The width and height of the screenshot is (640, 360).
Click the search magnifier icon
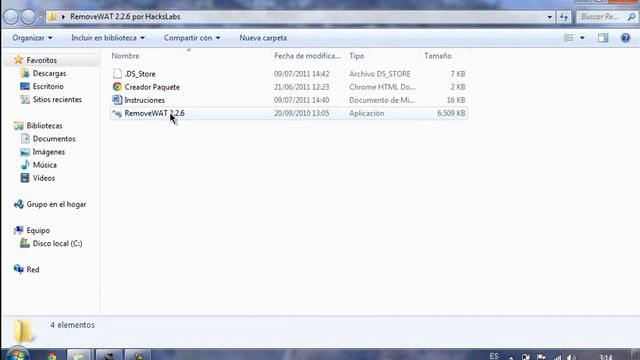[631, 17]
